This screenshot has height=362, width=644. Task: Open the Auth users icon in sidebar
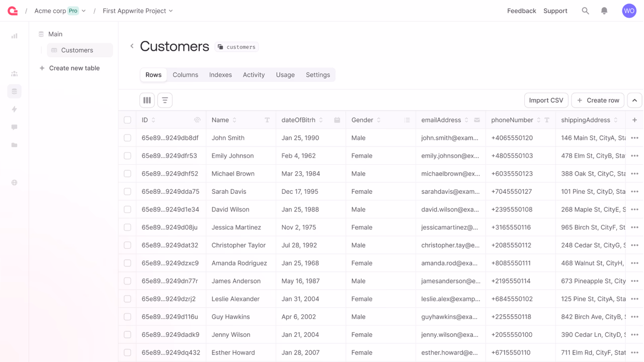[15, 74]
